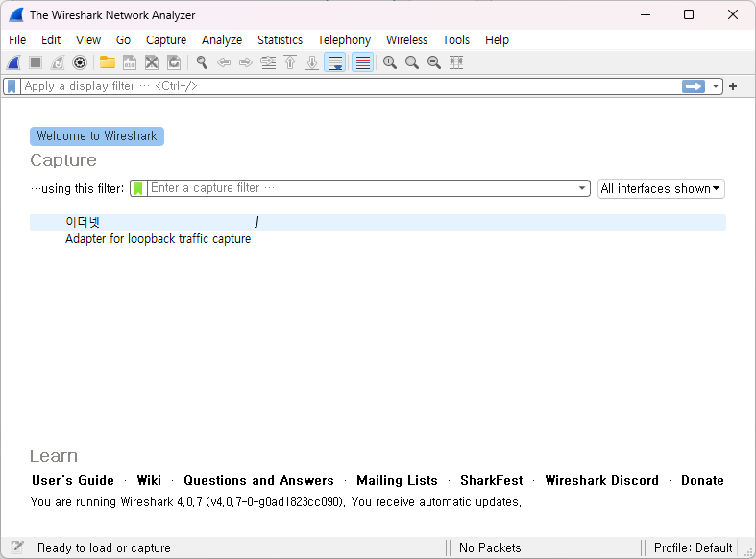Click the Close capture file X icon

152,62
